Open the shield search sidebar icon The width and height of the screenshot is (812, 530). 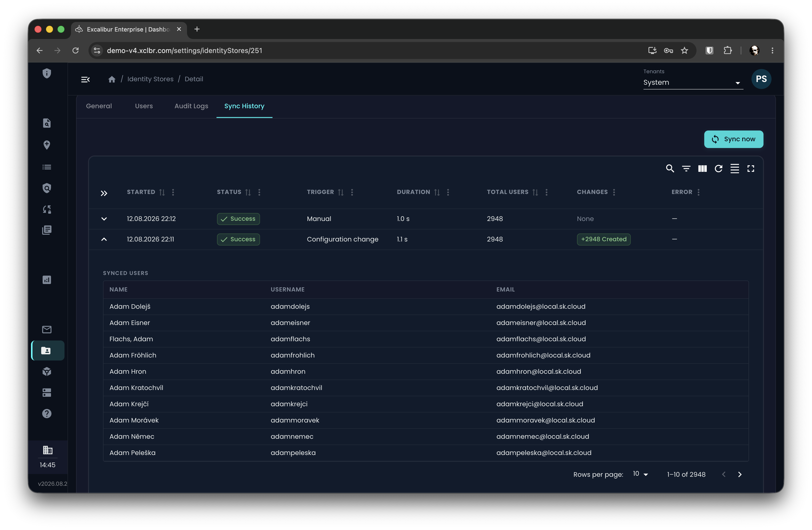pyautogui.click(x=47, y=188)
